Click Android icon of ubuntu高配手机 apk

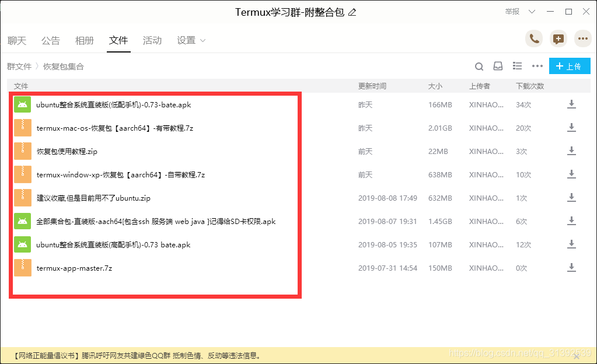22,244
